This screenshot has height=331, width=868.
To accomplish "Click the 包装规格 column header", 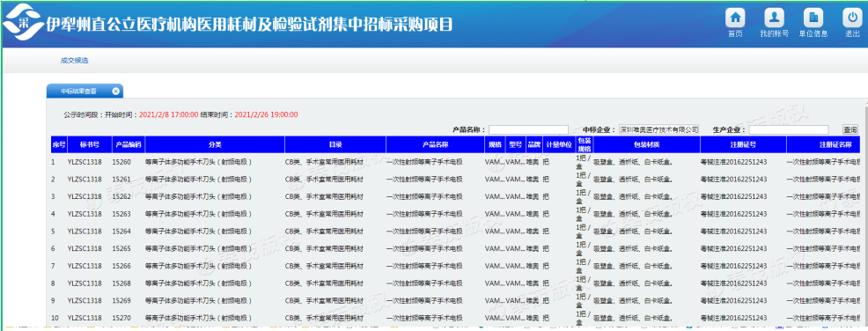I will (584, 144).
